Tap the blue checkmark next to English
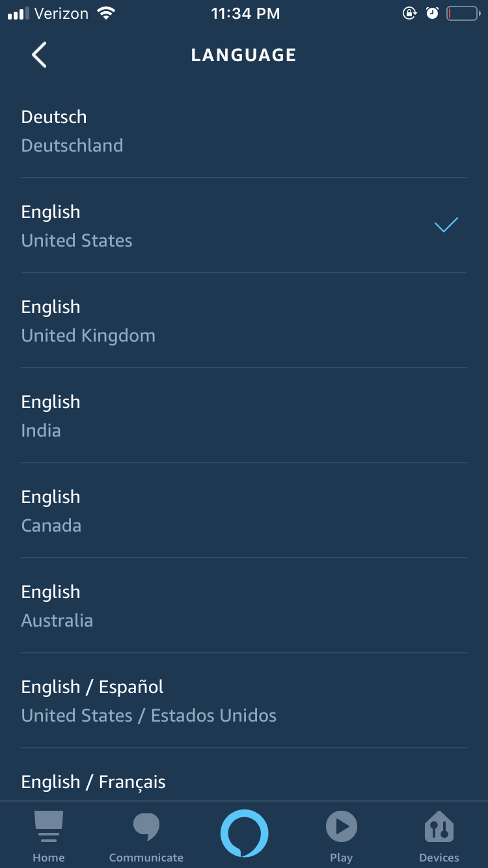Screen dimensions: 488x868 446,225
